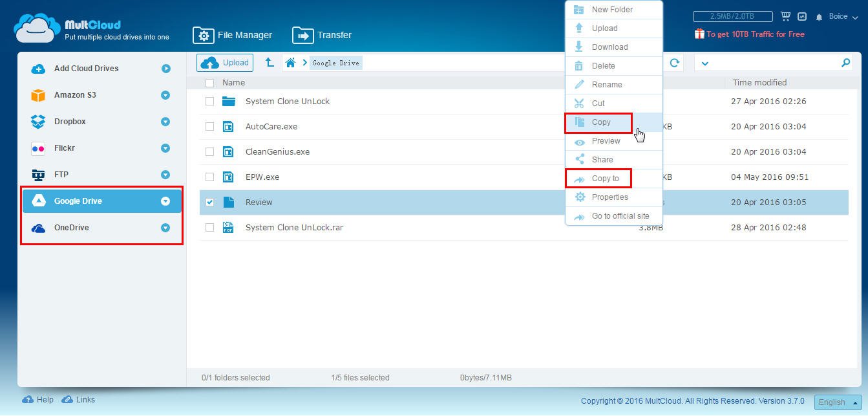Image resolution: width=868 pixels, height=416 pixels.
Task: Click the OneDrive icon in sidebar
Action: pos(38,228)
